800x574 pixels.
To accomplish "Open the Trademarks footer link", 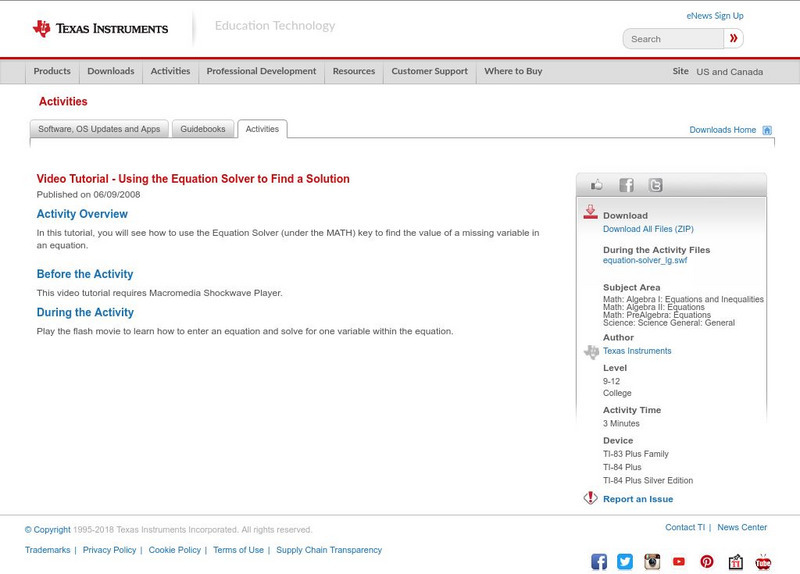I will 47,550.
